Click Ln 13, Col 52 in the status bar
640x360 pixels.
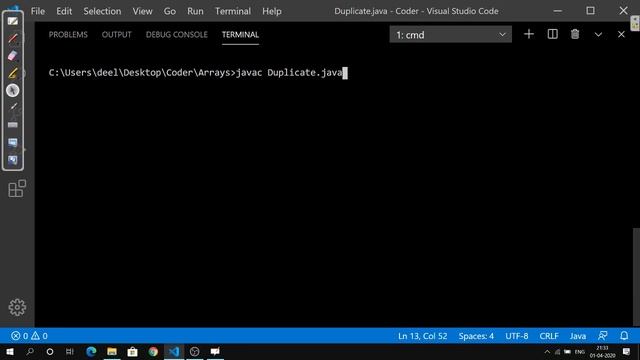click(422, 336)
